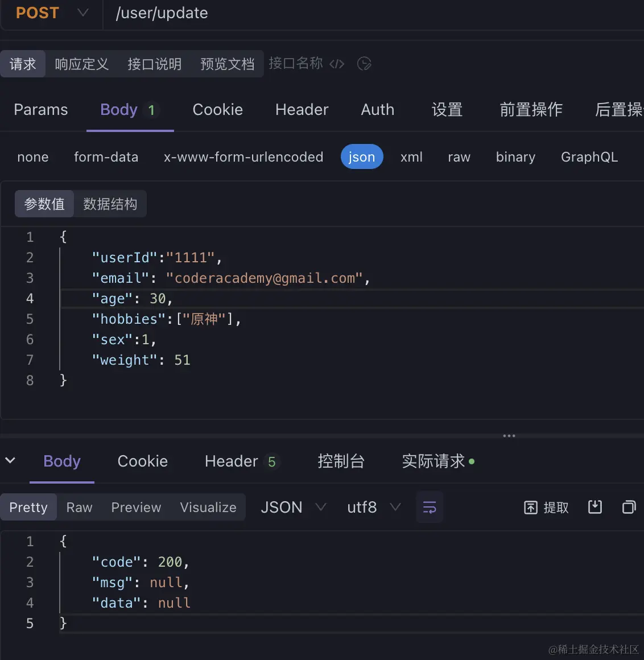Select the json body type
The width and height of the screenshot is (644, 660).
[x=362, y=157]
